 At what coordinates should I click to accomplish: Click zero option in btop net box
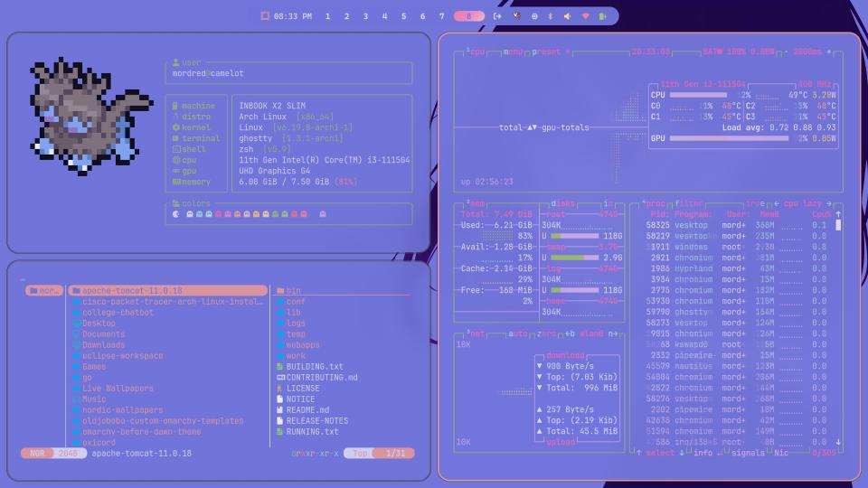(x=546, y=333)
